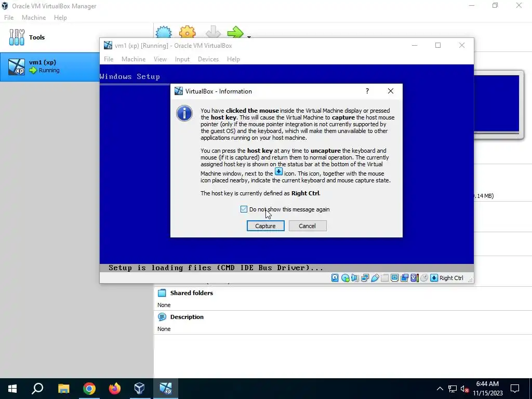
Task: Close the VirtualBox Information dialog
Action: (x=391, y=91)
